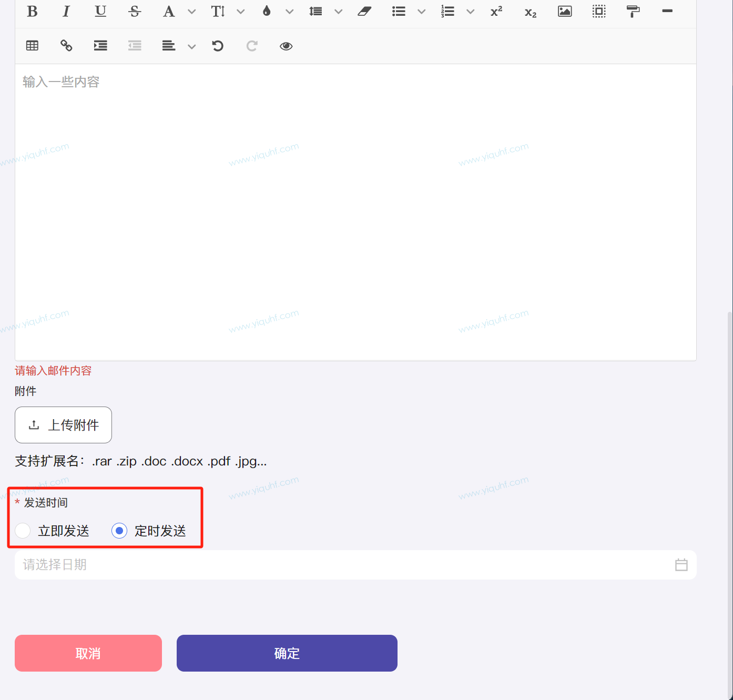Apply subscript formatting
This screenshot has height=700, width=733.
click(531, 12)
